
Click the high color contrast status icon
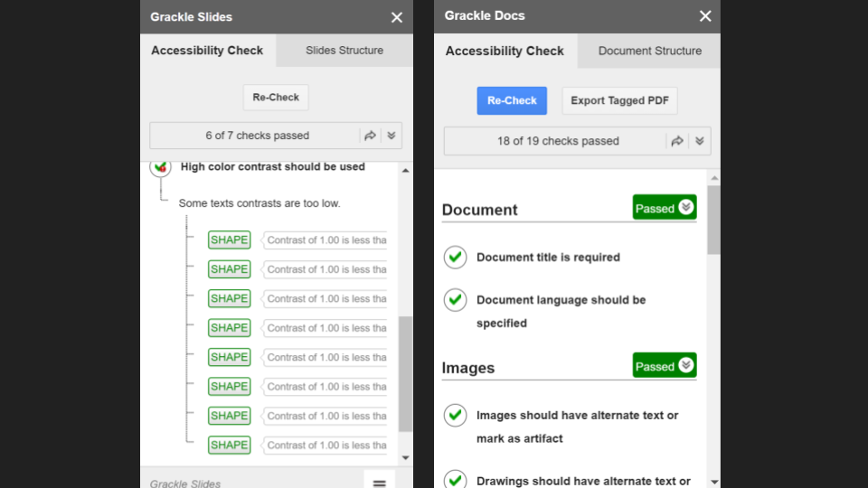pyautogui.click(x=161, y=167)
